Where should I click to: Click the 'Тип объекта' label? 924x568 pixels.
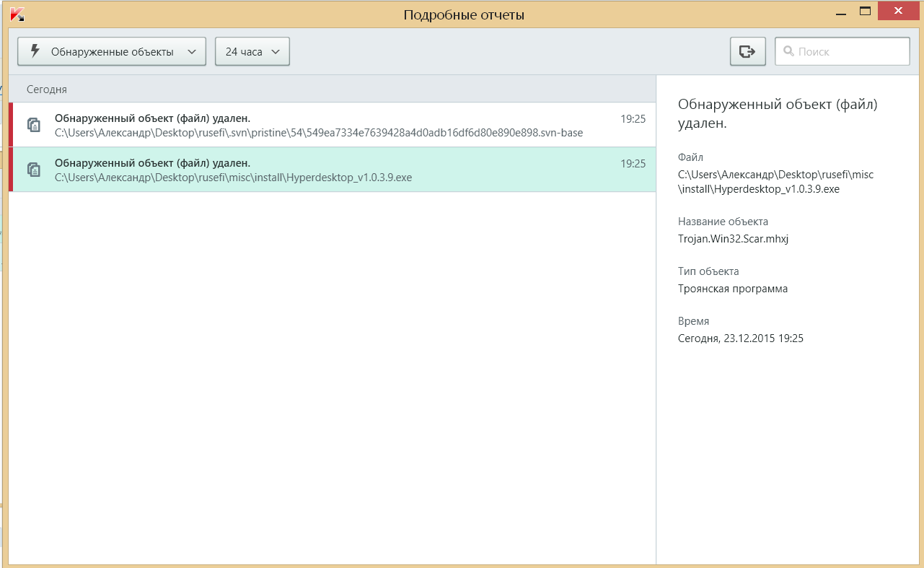(x=708, y=271)
